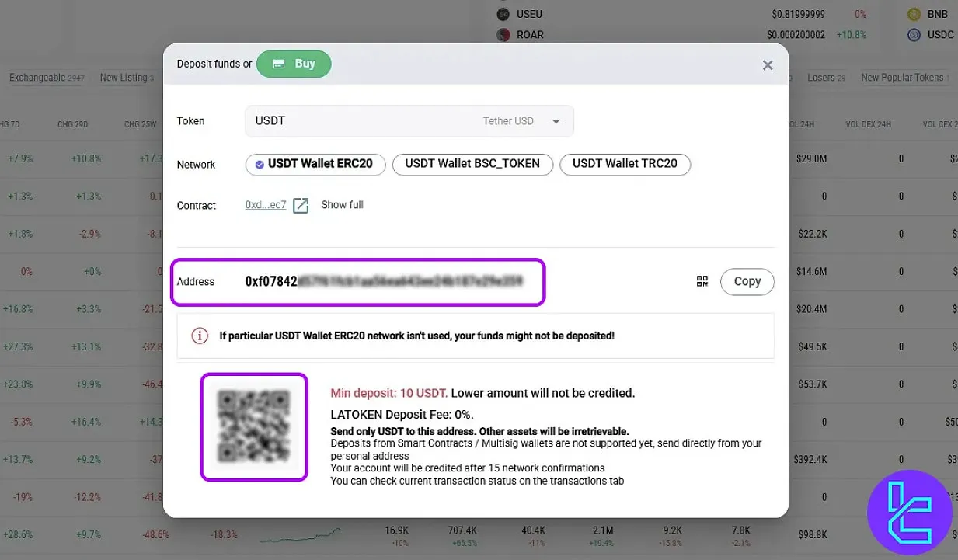958x560 pixels.
Task: Click the small QR code icon
Action: click(x=702, y=281)
